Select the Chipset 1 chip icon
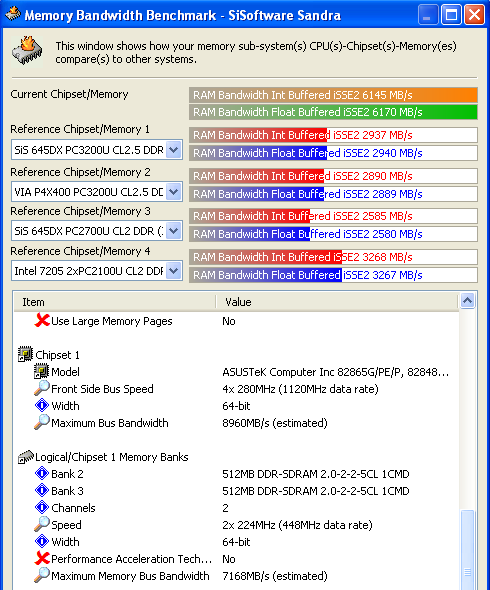Viewport: 490px width, 590px height. [26, 354]
